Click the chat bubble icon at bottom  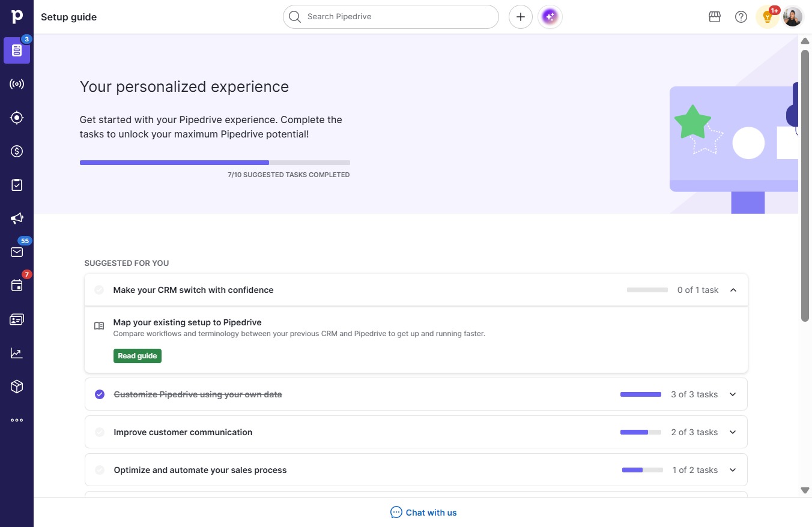tap(396, 512)
